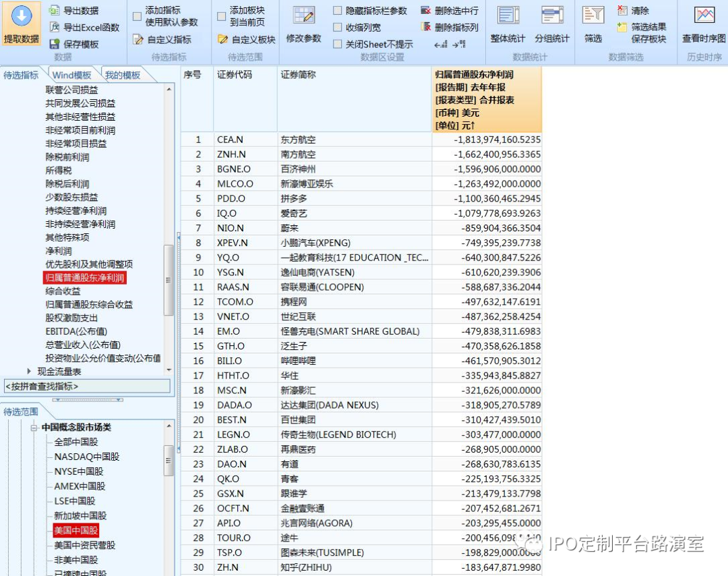Select NYSE中国股 range
The image size is (728, 576).
click(x=79, y=471)
